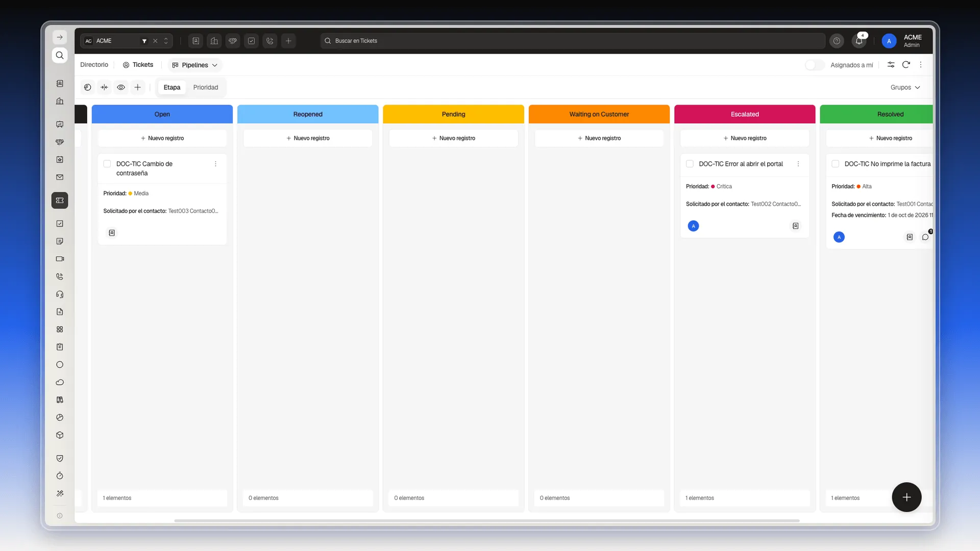
Task: Select the Etapa tab
Action: 172,87
